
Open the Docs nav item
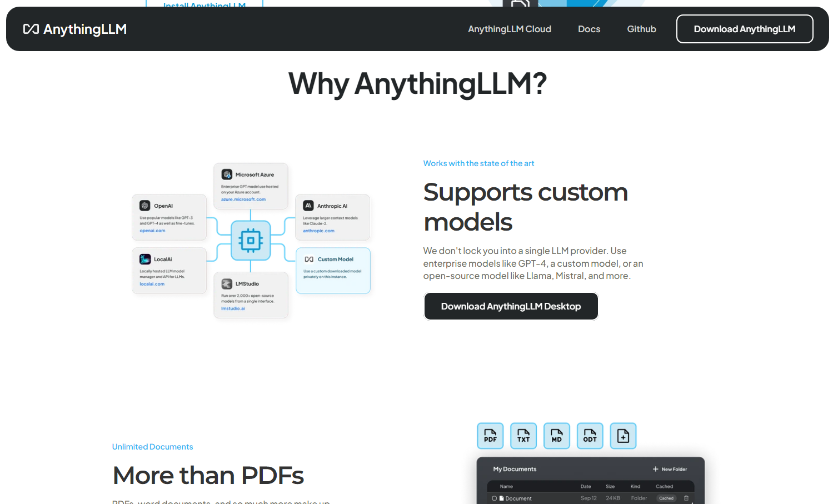coord(589,29)
